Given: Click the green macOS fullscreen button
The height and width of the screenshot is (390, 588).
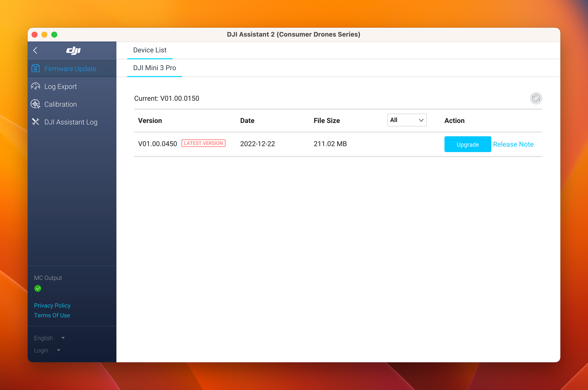Looking at the screenshot, I should click(x=54, y=35).
